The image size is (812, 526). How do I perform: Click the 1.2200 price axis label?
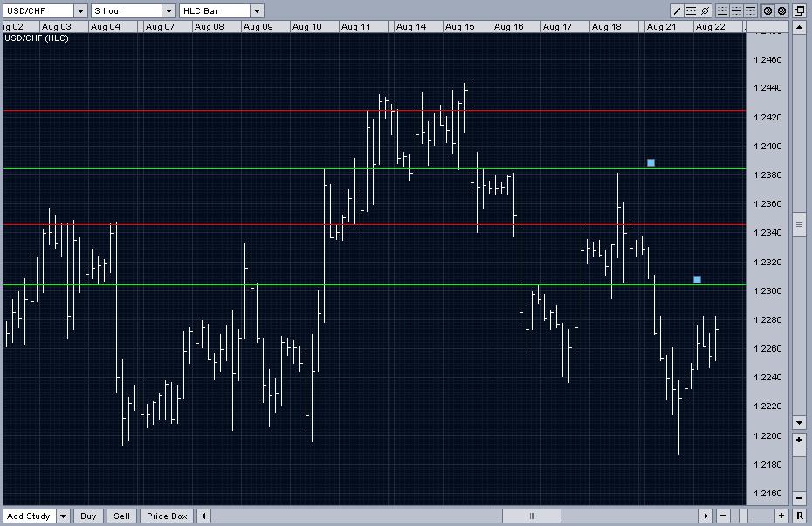tap(768, 435)
